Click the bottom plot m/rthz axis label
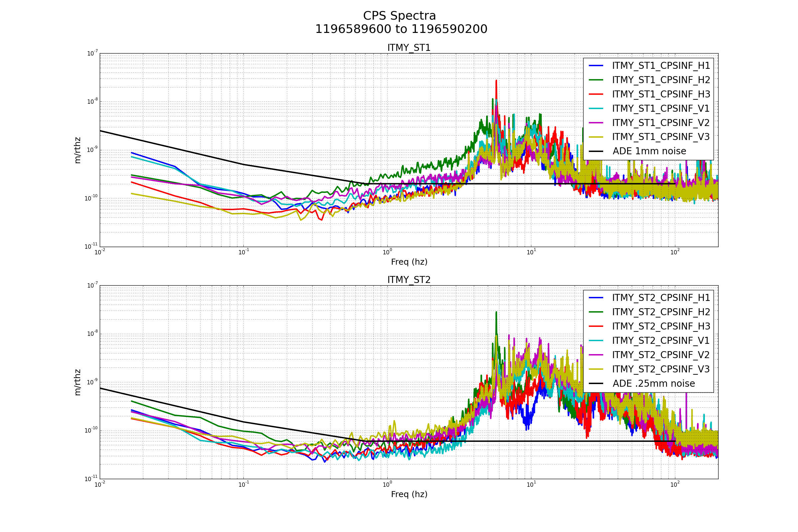This screenshot has height=532, width=798. coord(77,382)
